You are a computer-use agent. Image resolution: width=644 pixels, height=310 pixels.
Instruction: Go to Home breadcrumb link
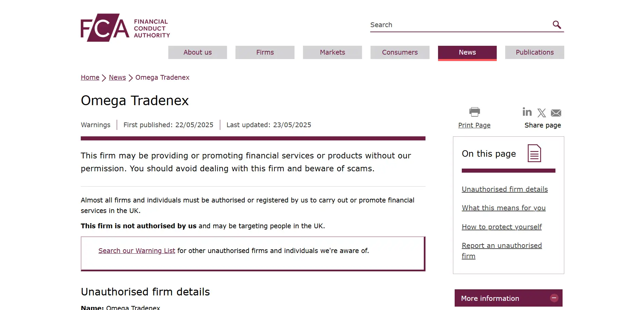90,77
